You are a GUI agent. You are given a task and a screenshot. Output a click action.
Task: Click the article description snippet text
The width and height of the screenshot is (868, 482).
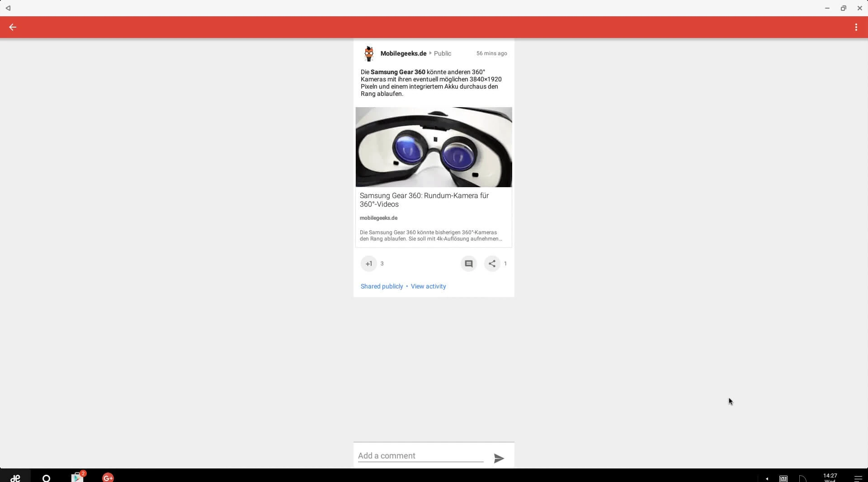tap(431, 236)
